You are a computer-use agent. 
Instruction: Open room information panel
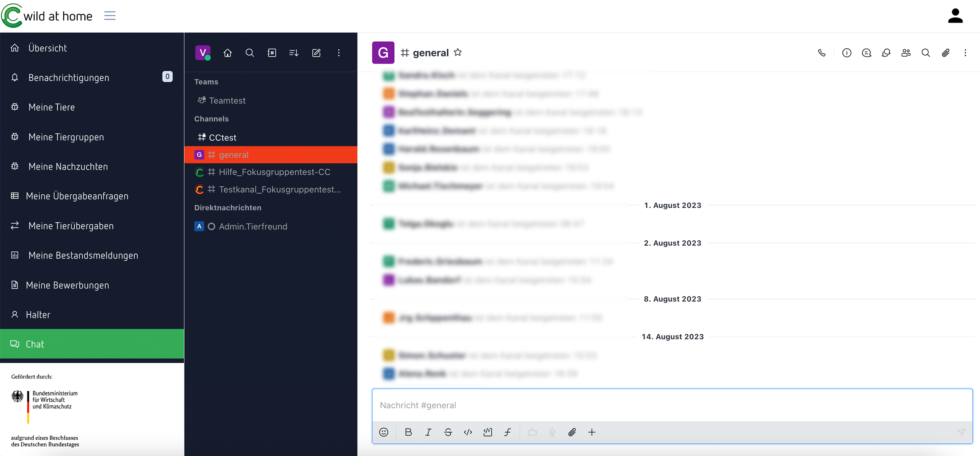coord(846,53)
